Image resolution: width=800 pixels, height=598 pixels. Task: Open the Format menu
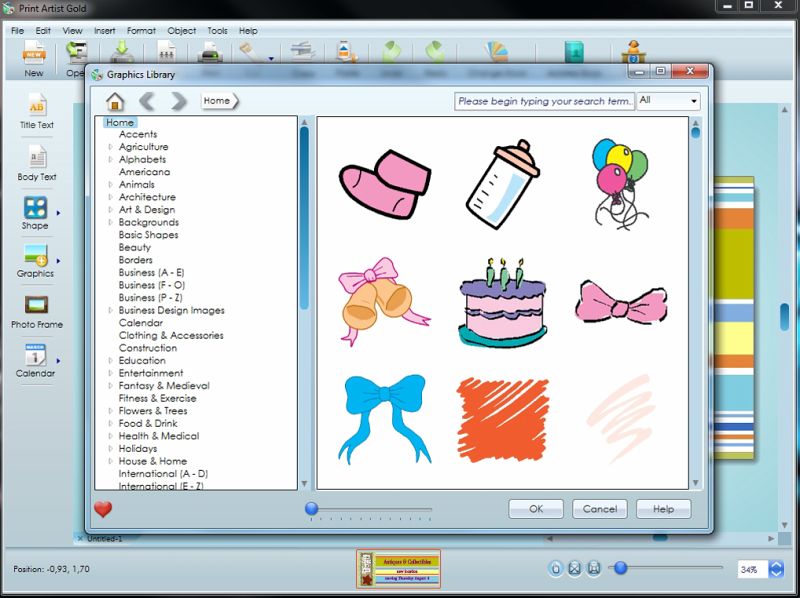coord(141,31)
